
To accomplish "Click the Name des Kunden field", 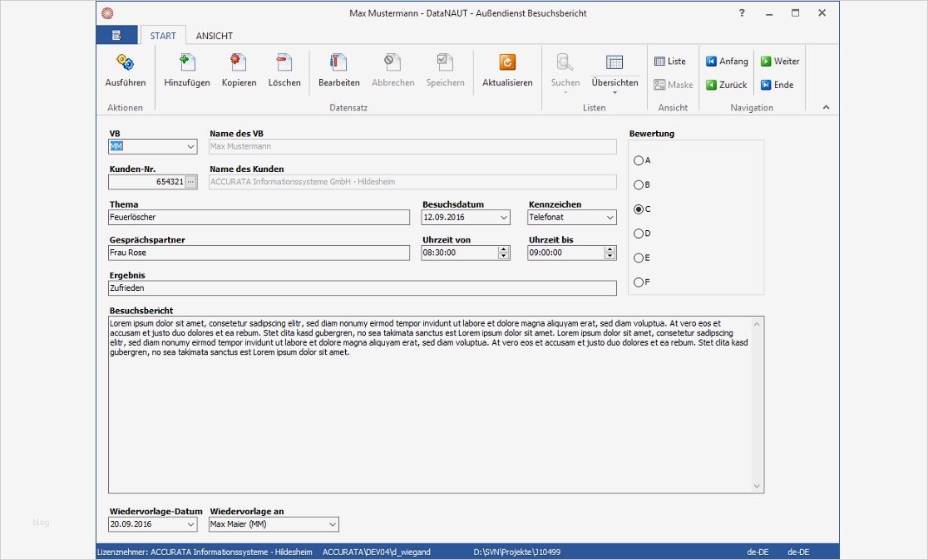I will (x=412, y=181).
